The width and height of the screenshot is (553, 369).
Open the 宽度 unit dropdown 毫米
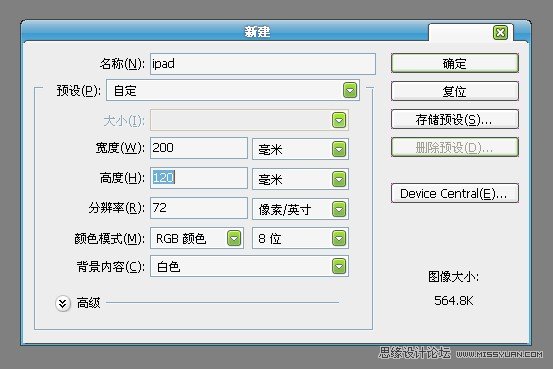click(x=300, y=149)
